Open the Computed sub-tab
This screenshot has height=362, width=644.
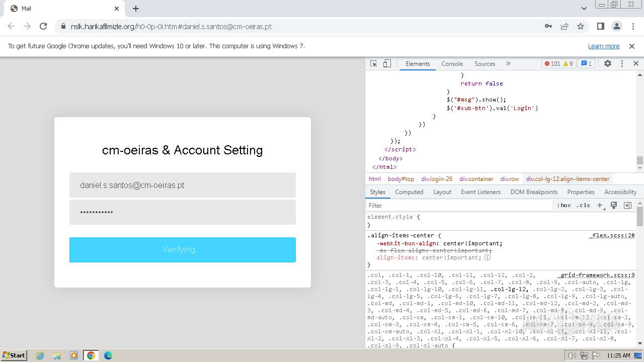click(409, 192)
